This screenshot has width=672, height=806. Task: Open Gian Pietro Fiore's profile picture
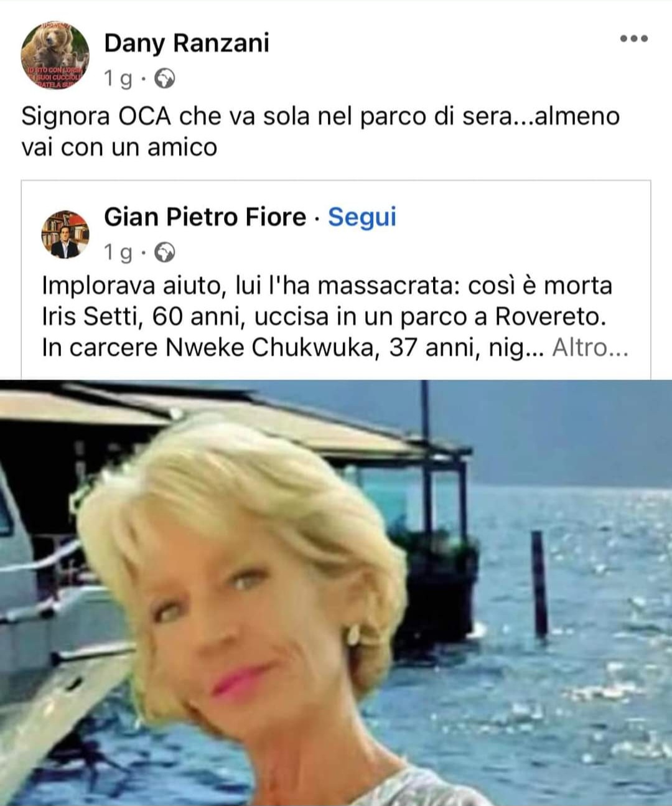tap(65, 234)
